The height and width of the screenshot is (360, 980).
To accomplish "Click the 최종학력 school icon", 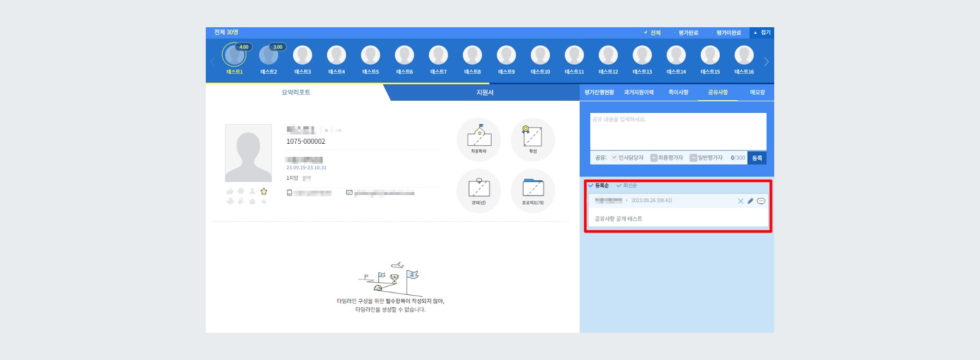I will (x=479, y=139).
